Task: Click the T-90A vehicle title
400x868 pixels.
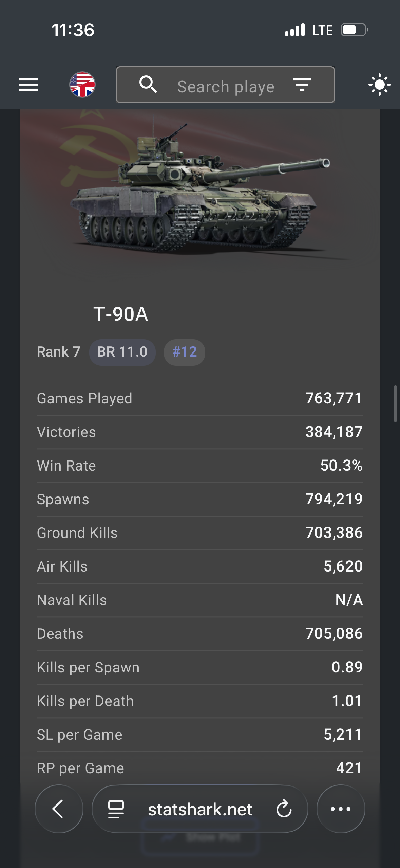Action: (x=121, y=314)
